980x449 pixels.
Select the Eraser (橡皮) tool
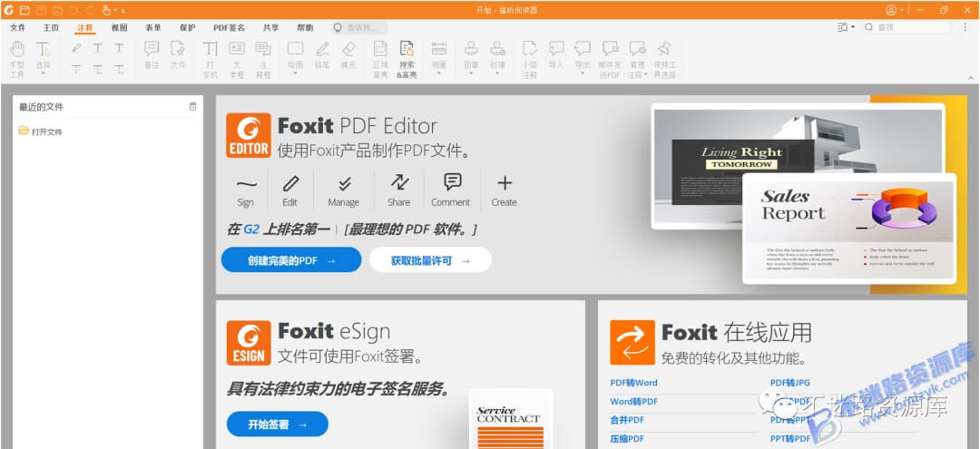pos(348,55)
